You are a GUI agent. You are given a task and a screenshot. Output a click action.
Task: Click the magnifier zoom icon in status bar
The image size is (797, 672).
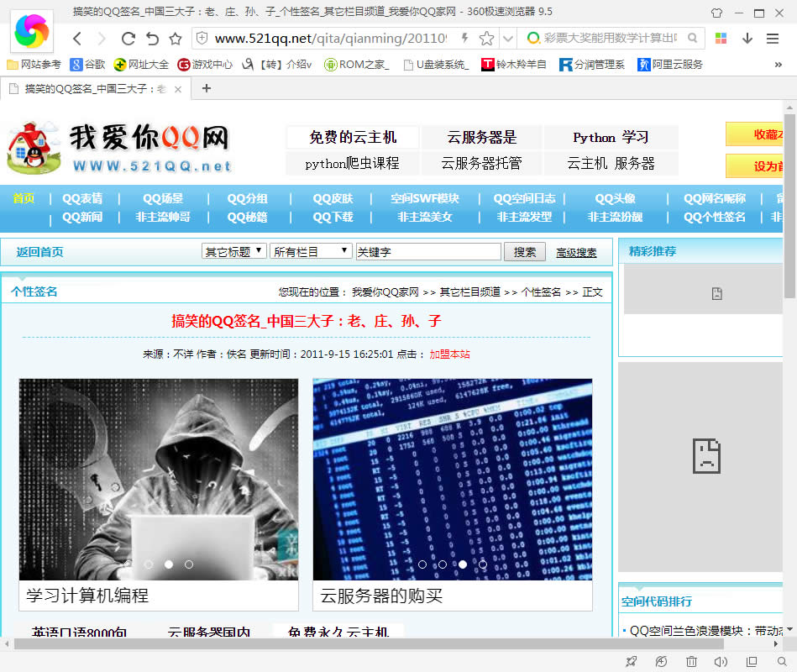(x=781, y=662)
